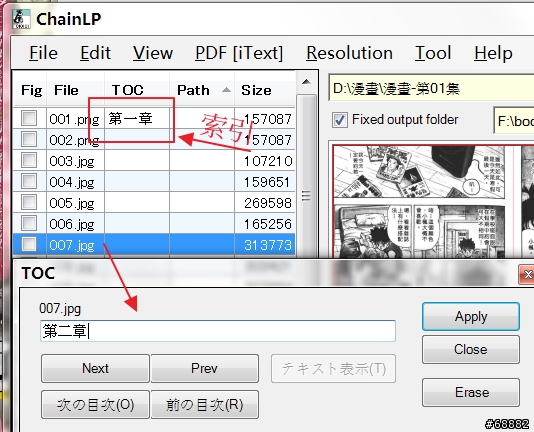Select the 002.png file row
Screen dimensions: 534x432
pos(154,139)
